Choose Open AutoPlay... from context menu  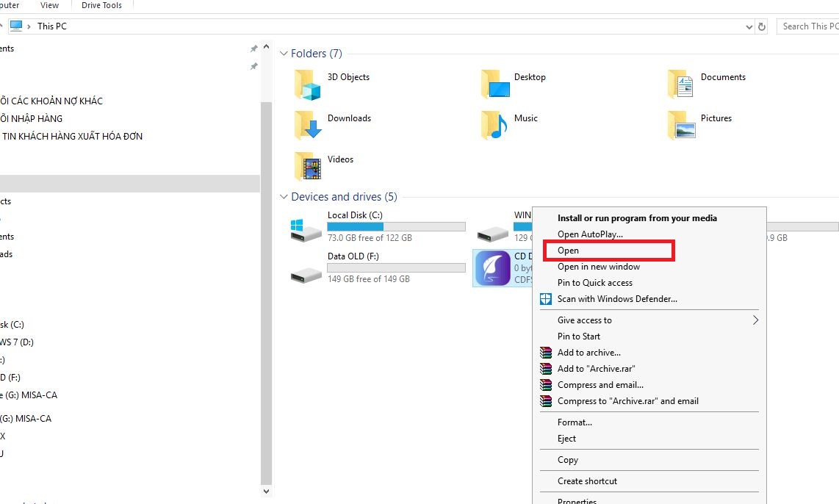coord(590,234)
